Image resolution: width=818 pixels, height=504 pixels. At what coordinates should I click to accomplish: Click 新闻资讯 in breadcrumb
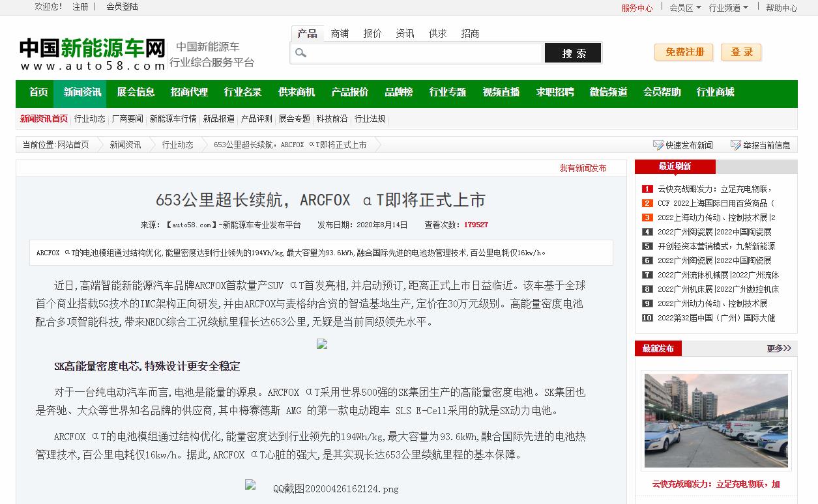(125, 145)
